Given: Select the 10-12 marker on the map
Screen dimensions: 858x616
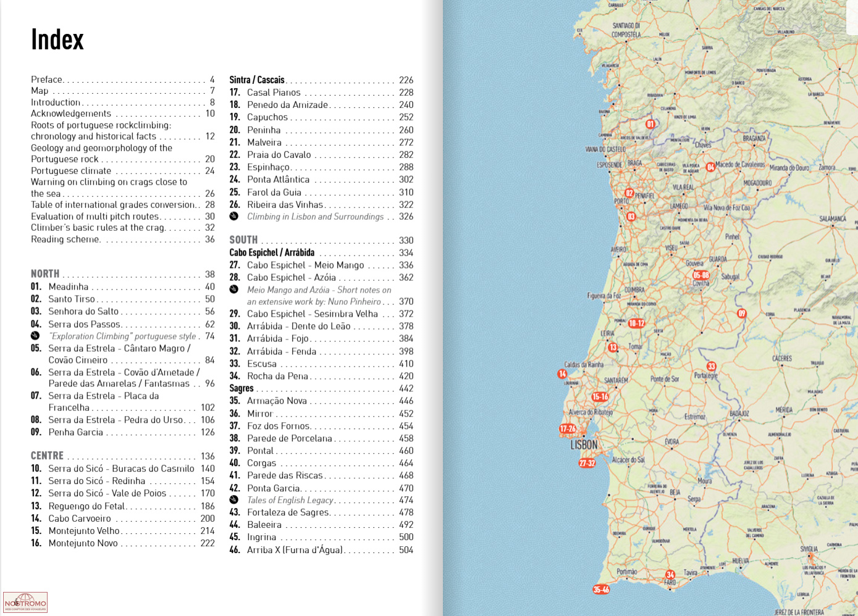Looking at the screenshot, I should click(636, 323).
